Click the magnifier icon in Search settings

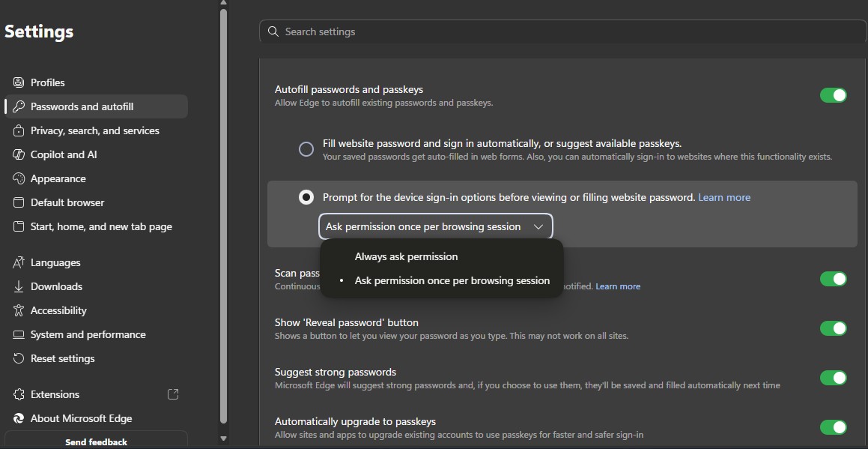pyautogui.click(x=273, y=31)
